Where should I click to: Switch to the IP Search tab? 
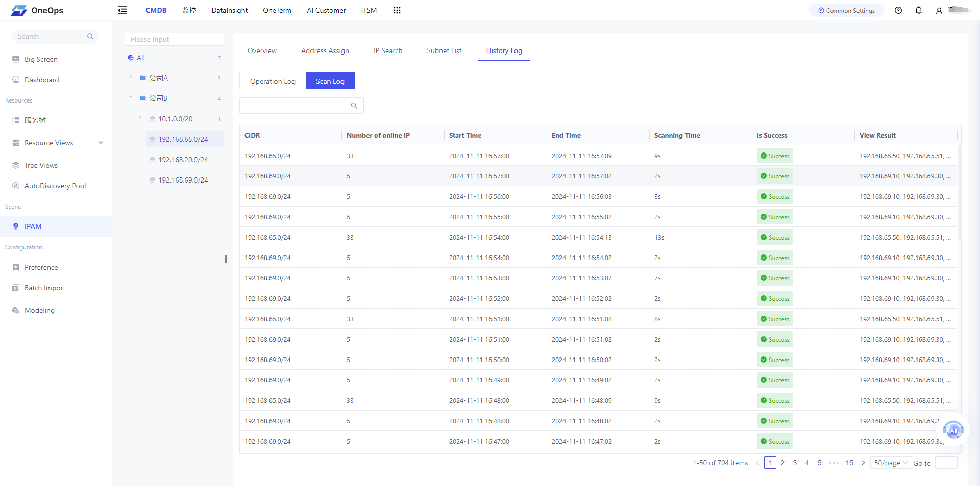tap(388, 50)
